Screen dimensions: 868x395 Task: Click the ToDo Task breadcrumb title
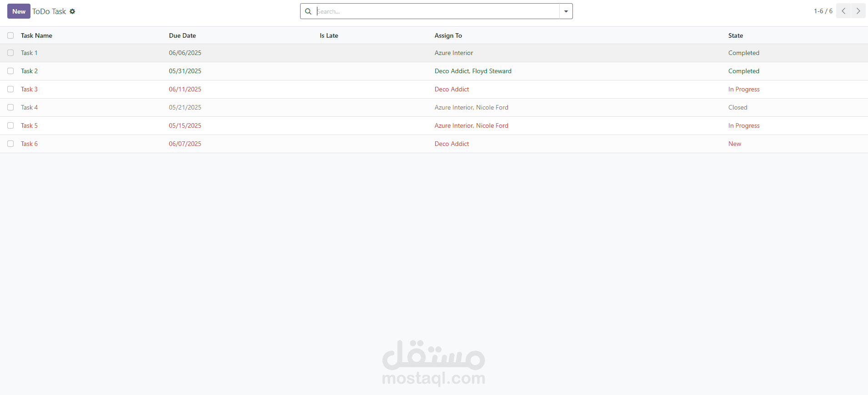click(49, 11)
